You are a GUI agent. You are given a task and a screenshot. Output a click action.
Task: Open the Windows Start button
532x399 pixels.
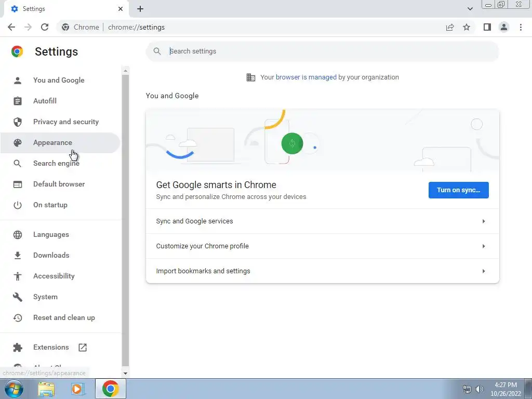tap(14, 389)
